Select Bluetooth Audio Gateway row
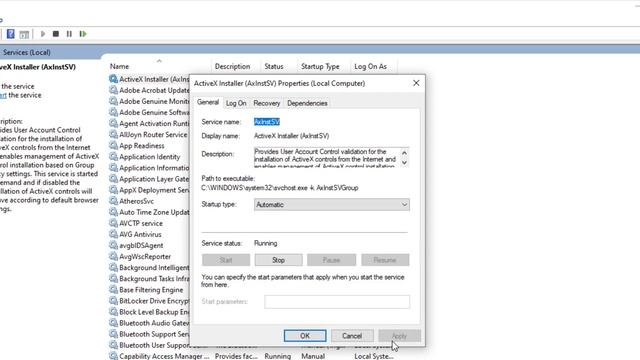 point(149,323)
